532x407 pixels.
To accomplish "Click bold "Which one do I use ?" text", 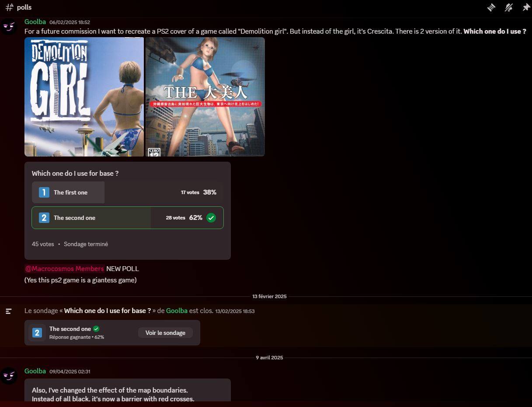I will 495,31.
